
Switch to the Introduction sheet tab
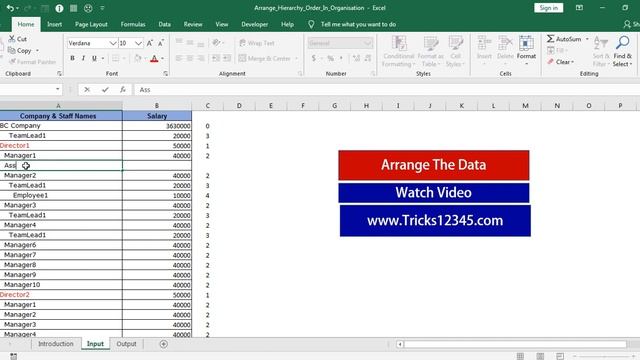pos(56,344)
